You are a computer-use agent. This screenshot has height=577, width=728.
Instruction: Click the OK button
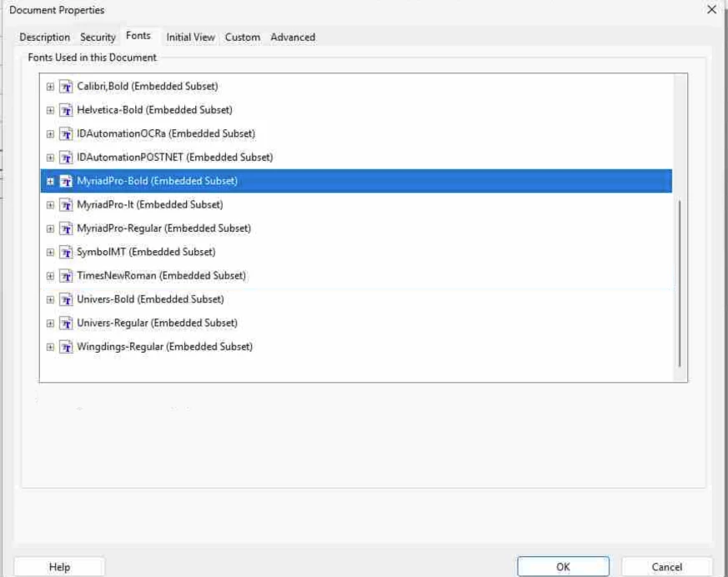tap(563, 566)
